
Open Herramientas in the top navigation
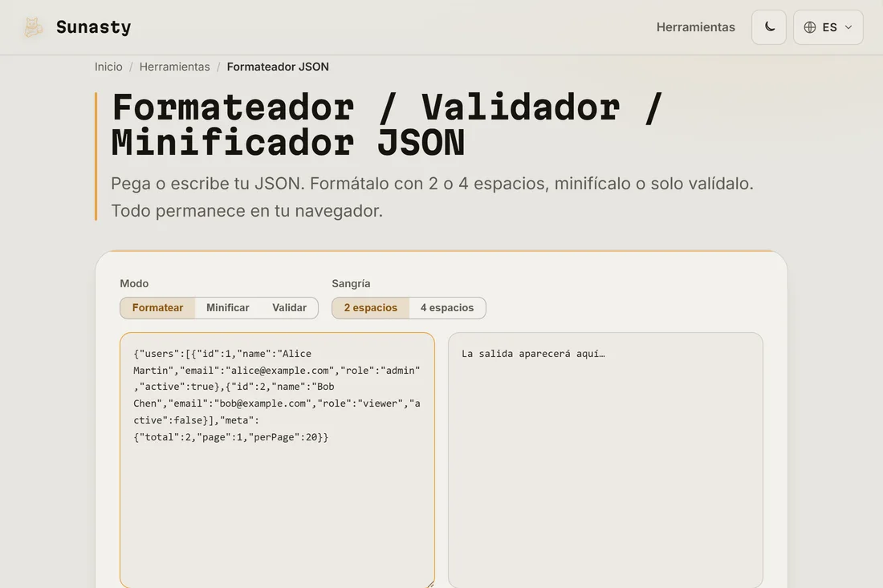pos(695,27)
